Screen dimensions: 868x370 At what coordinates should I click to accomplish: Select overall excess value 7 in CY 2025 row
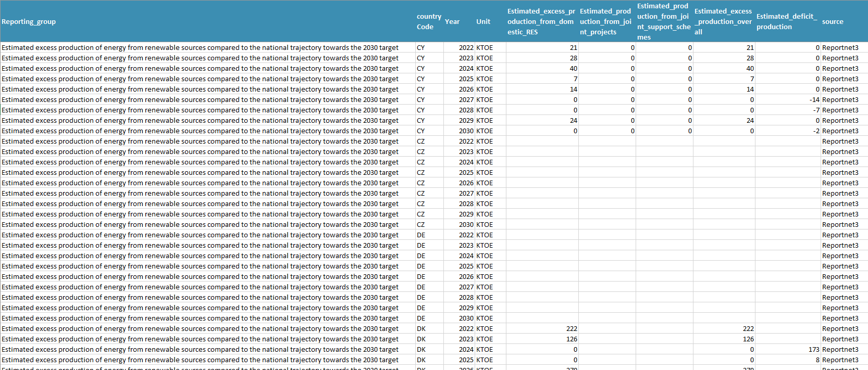pos(752,79)
